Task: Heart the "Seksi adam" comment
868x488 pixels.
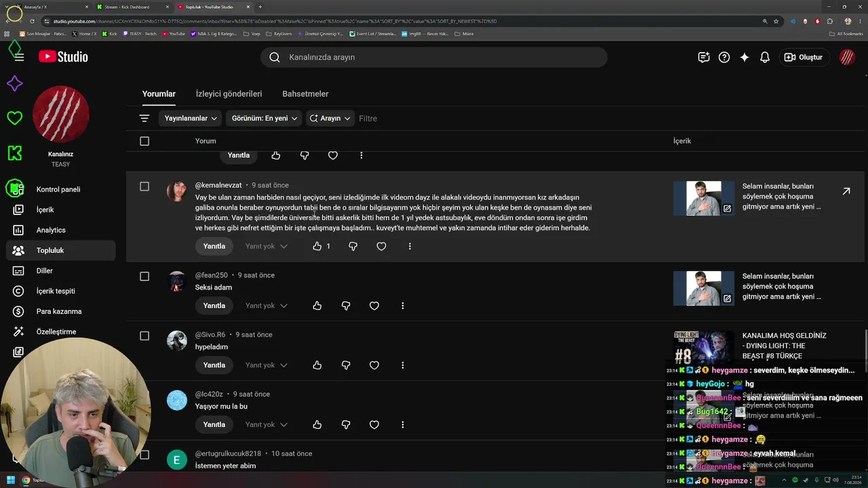Action: click(x=374, y=306)
